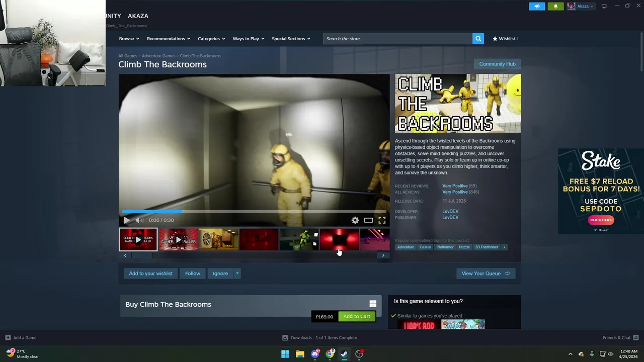This screenshot has width=644, height=362.
Task: Click the thumbnail strip scrollbar handle
Action: pos(142,255)
